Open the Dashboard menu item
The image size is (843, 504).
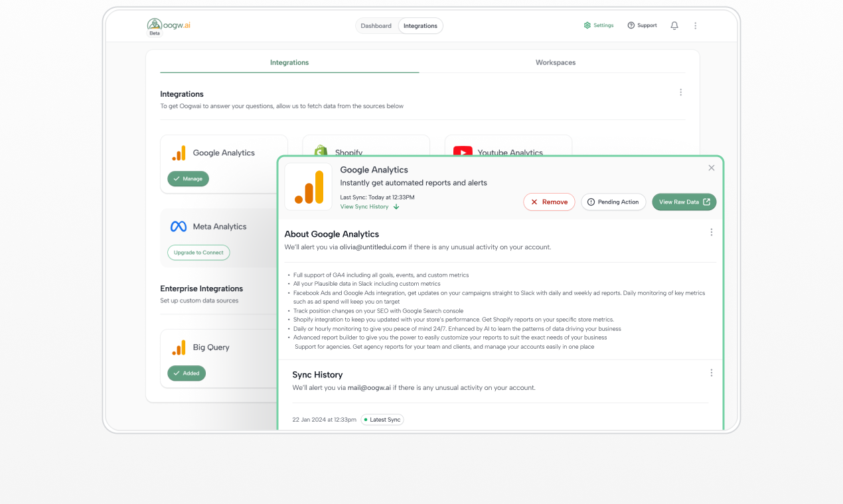[x=376, y=25]
